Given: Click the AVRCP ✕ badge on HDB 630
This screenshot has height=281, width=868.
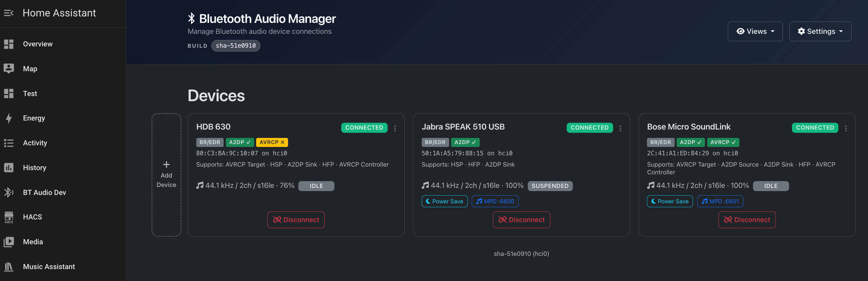Looking at the screenshot, I should pos(272,142).
